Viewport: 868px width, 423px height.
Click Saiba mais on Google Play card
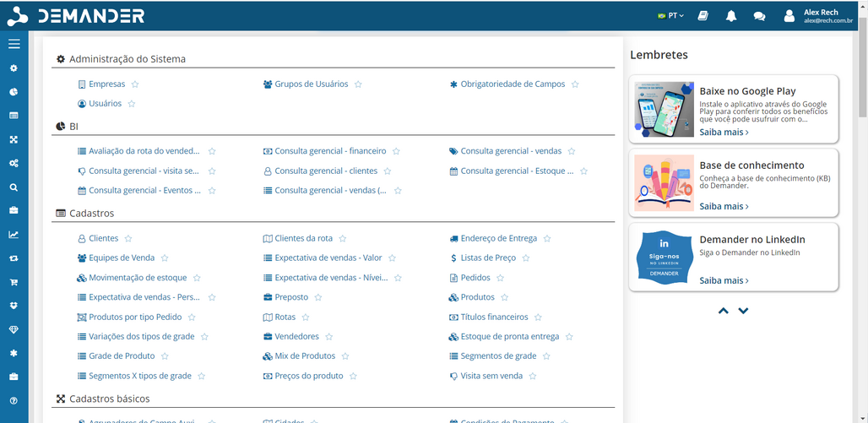click(x=724, y=133)
